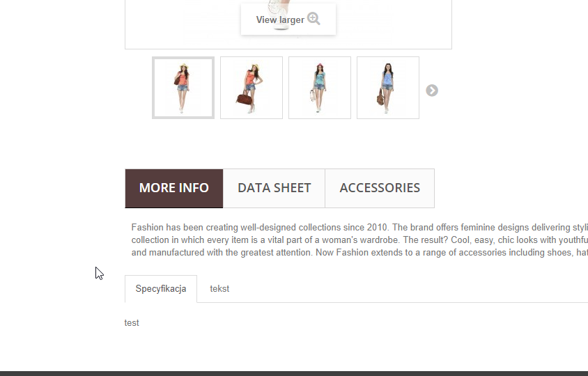Click the line starting 'collection in which'
The width and height of the screenshot is (588, 376).
[359, 240]
